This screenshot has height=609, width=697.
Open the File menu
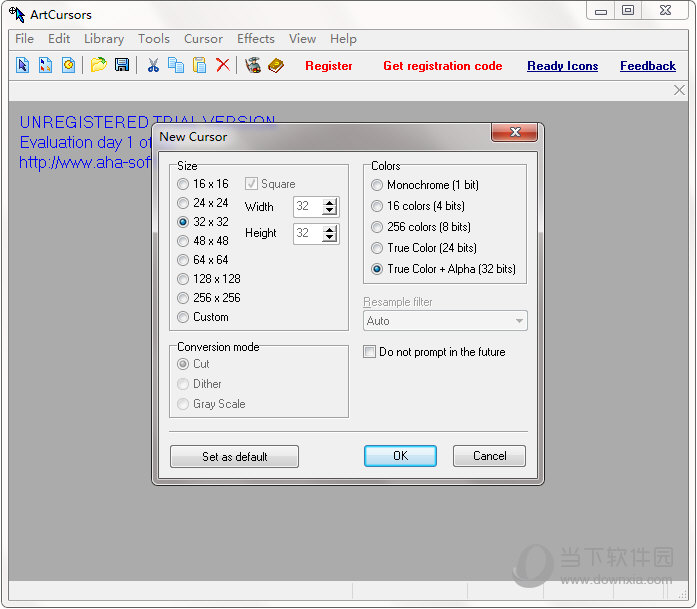coord(24,39)
